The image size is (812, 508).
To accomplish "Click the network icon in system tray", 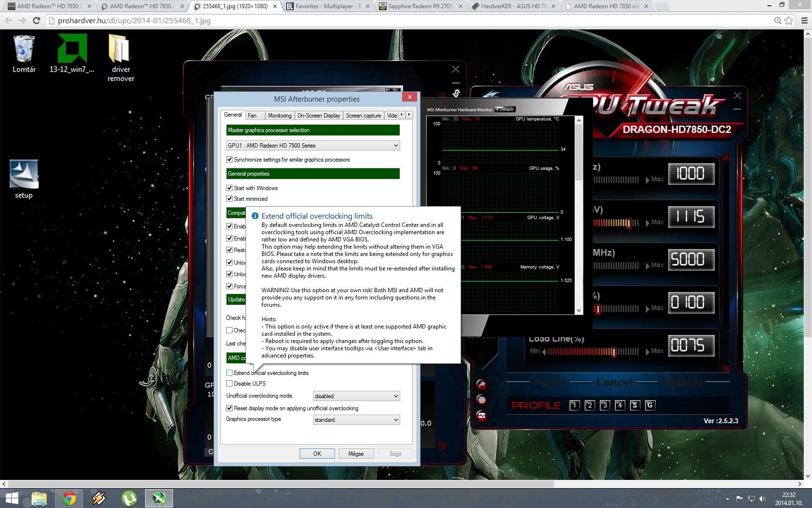I will (x=751, y=499).
